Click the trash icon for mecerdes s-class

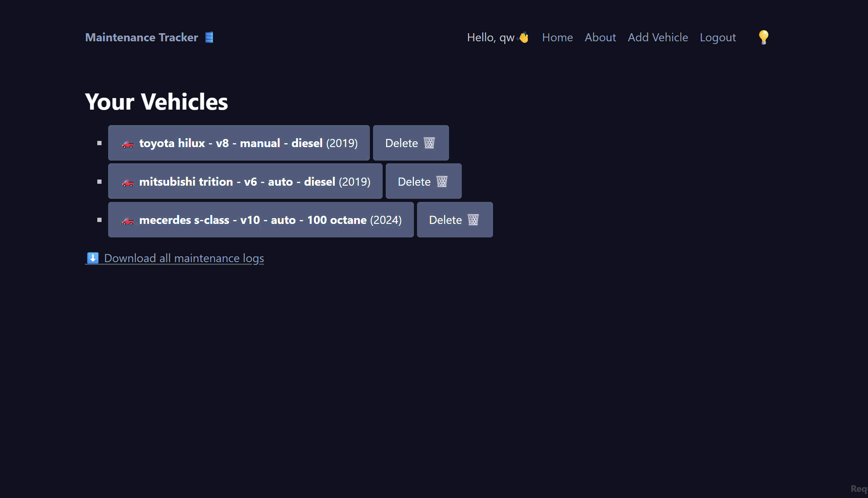[473, 220]
